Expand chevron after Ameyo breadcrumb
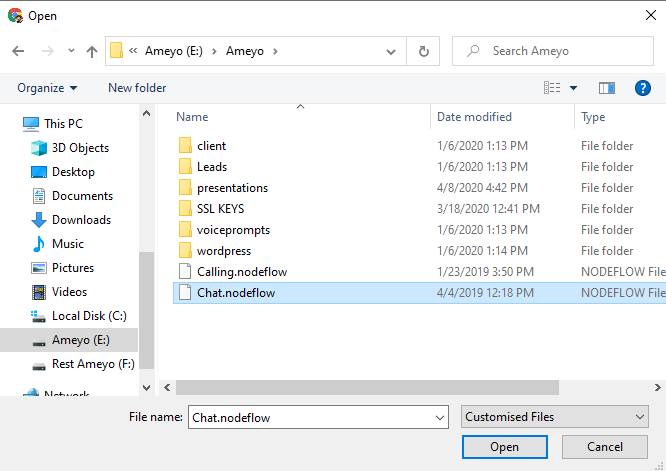The height and width of the screenshot is (471, 666). (275, 51)
